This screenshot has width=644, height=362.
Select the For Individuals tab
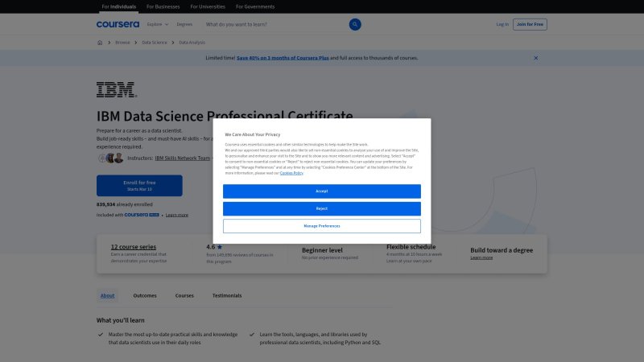pyautogui.click(x=118, y=6)
